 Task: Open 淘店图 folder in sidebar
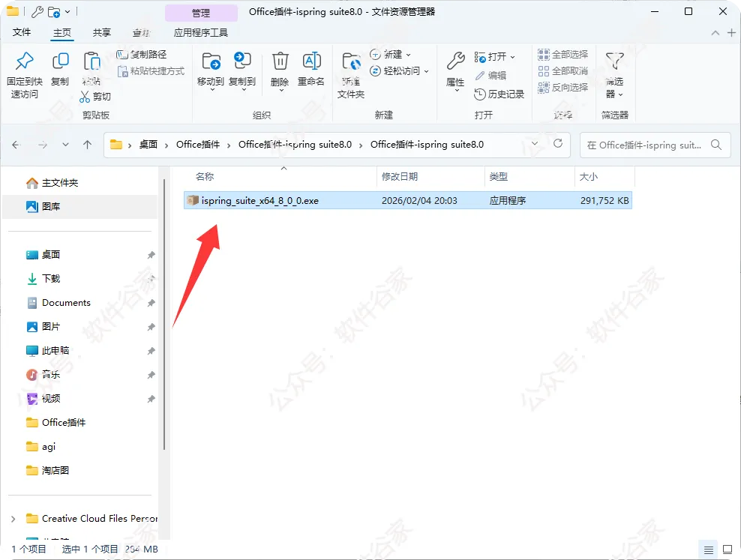coord(55,470)
